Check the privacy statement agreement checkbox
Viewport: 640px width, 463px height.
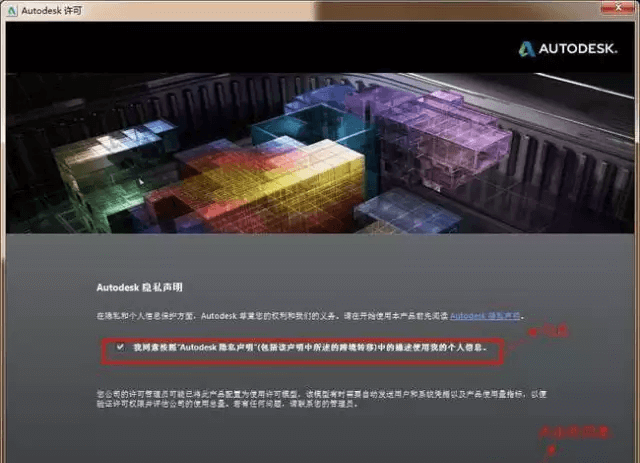point(120,347)
